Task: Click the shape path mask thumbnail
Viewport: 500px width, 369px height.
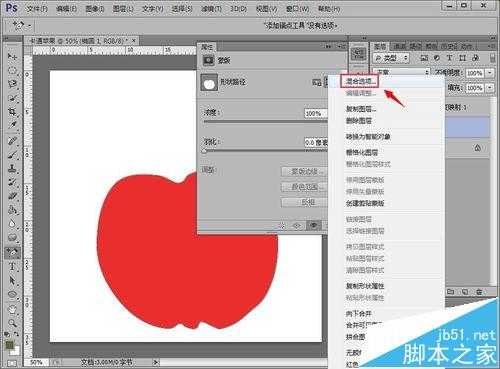Action: point(209,82)
